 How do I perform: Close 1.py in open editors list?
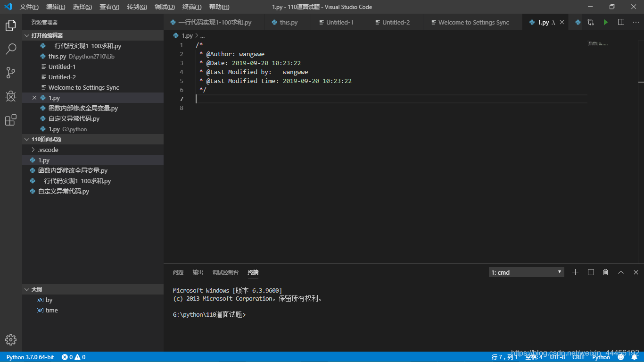click(x=34, y=98)
